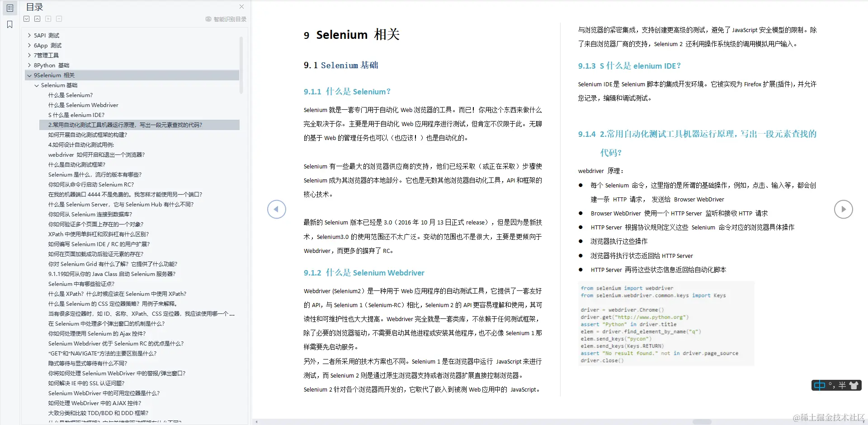Image resolution: width=868 pixels, height=425 pixels.
Task: Select outline item 什么是 Selenium?
Action: click(71, 95)
